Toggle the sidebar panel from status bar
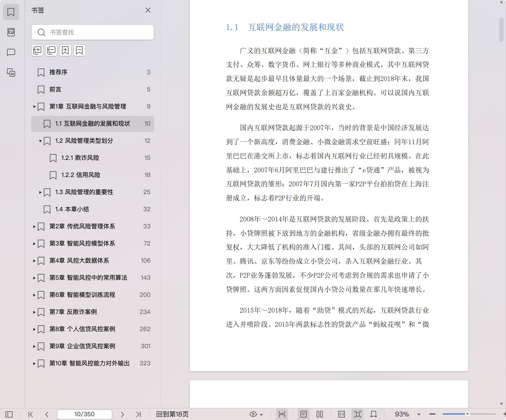Screen dimensions: 506x420 (9, 414)
